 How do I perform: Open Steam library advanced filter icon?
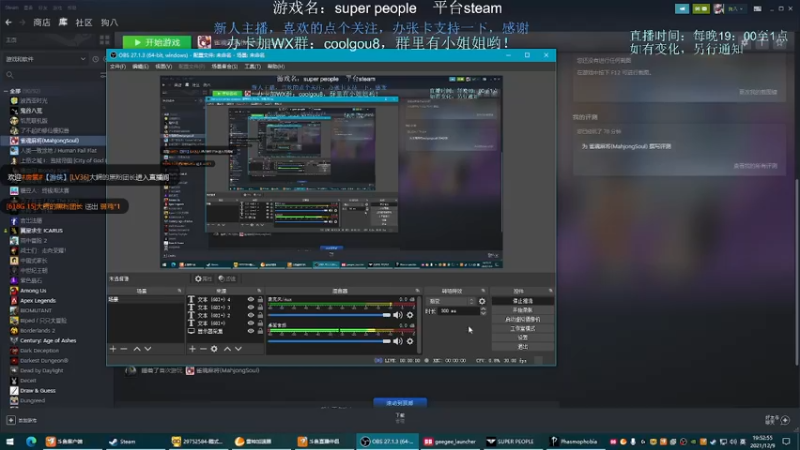point(103,75)
